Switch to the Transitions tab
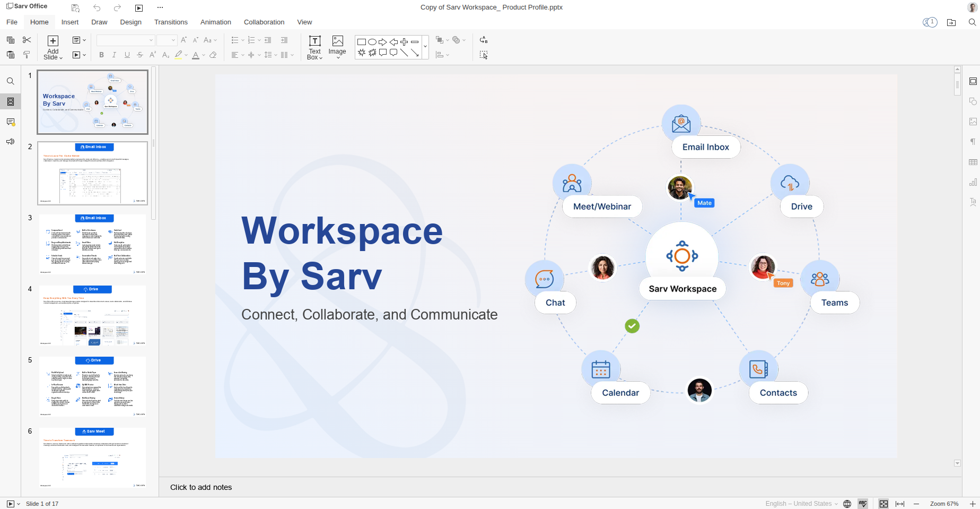This screenshot has width=980, height=509. 171,22
